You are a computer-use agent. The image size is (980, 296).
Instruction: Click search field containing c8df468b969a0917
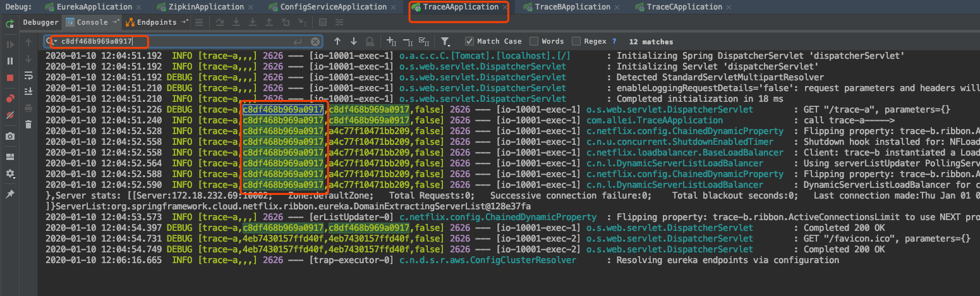185,42
